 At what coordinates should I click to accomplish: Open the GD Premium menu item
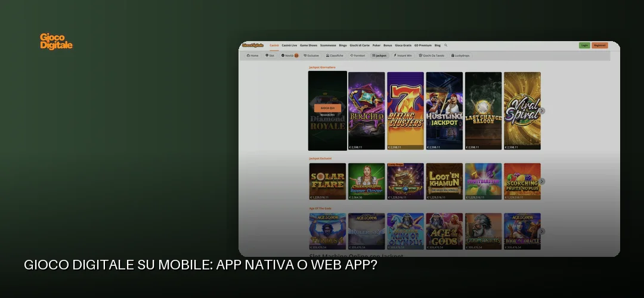click(x=423, y=45)
